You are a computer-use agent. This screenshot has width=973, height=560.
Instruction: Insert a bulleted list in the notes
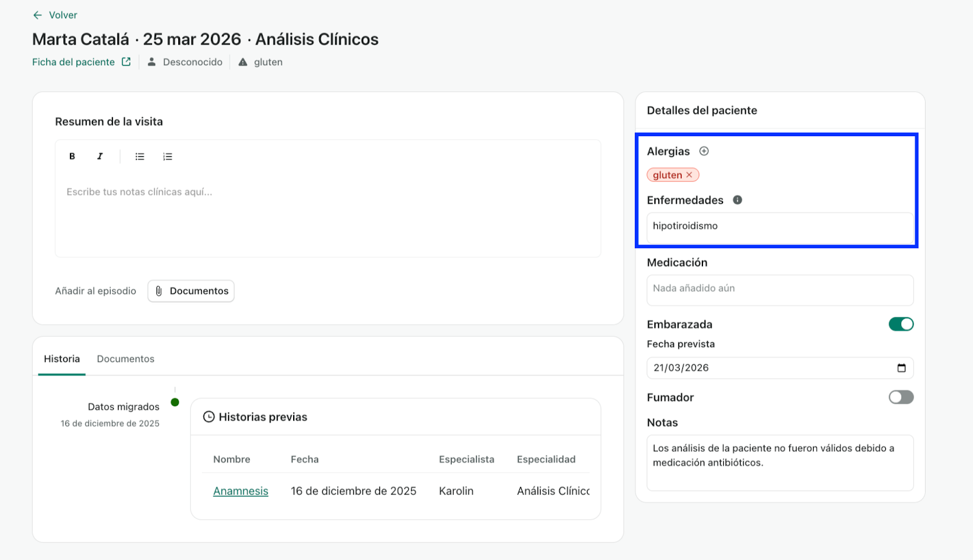click(x=140, y=156)
